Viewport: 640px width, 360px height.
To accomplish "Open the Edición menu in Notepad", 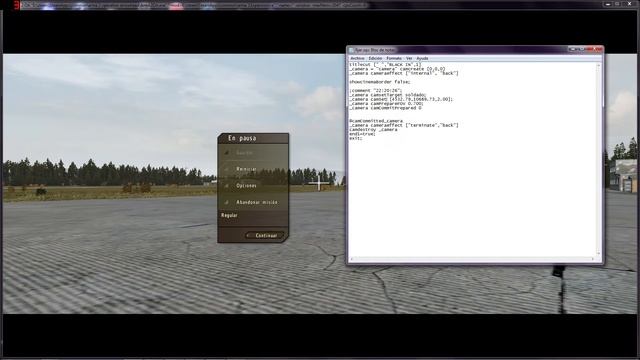I will pos(375,58).
